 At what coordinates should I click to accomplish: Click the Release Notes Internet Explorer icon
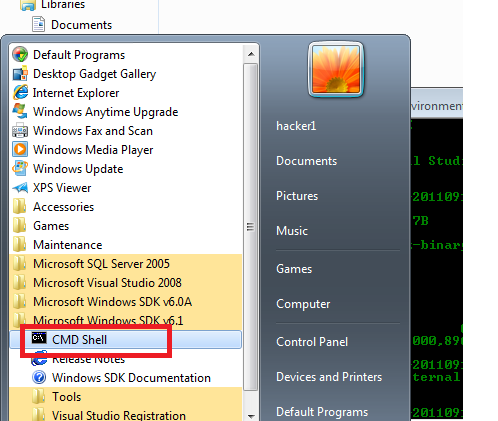pyautogui.click(x=39, y=359)
